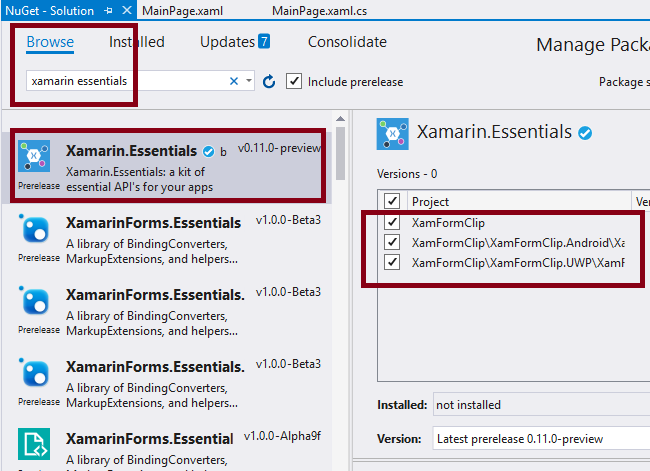Viewport: 650px width, 471px height.
Task: Click the XamarinForms.Essential Alpha9f package icon
Action: point(34,444)
